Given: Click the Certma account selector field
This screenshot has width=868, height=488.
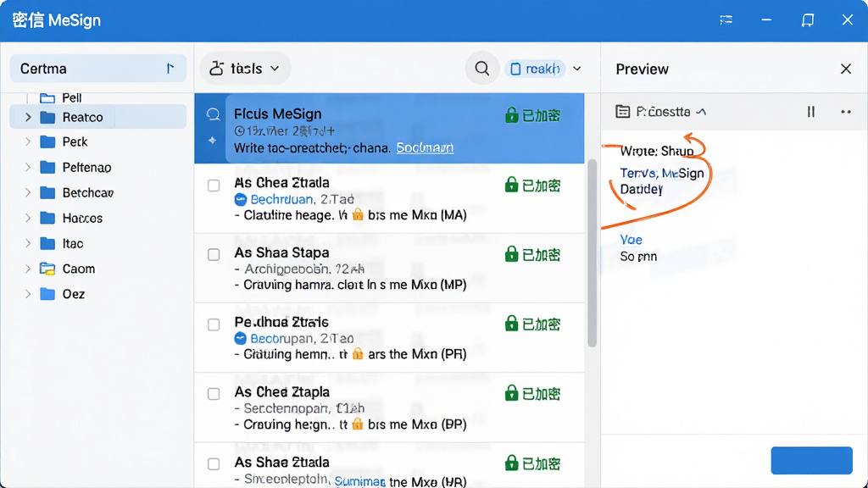Looking at the screenshot, I should coord(98,69).
